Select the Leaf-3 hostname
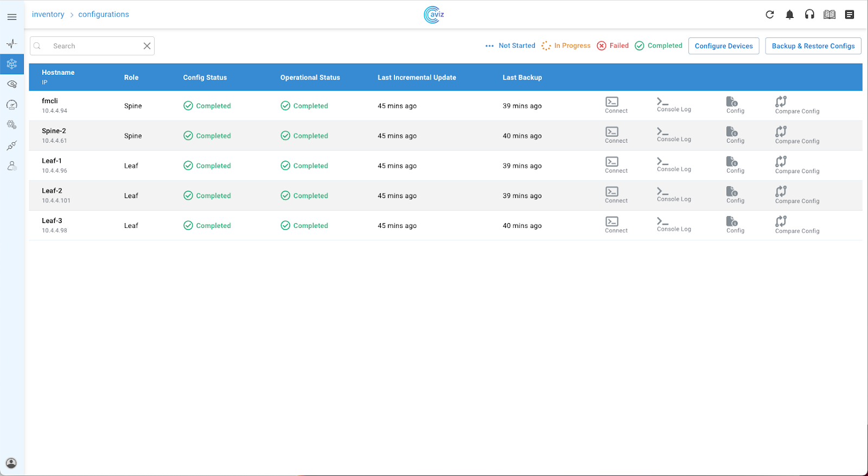Viewport: 868px width, 476px height. (x=52, y=220)
